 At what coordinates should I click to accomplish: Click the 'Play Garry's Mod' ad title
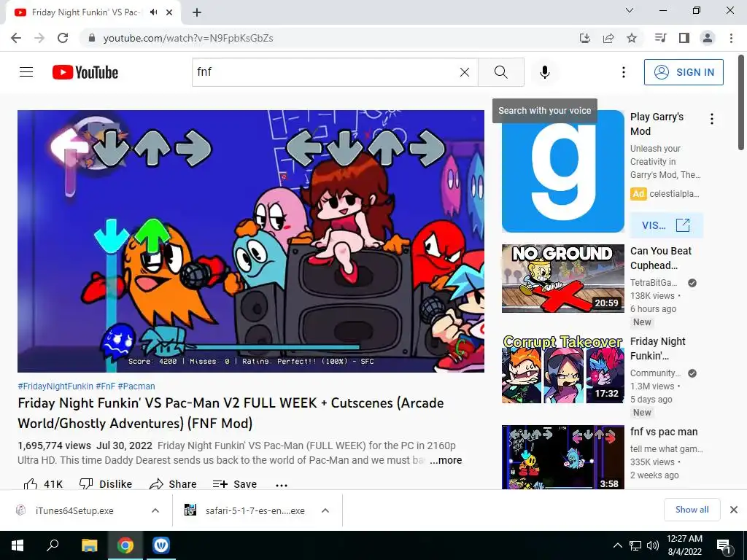coord(657,124)
